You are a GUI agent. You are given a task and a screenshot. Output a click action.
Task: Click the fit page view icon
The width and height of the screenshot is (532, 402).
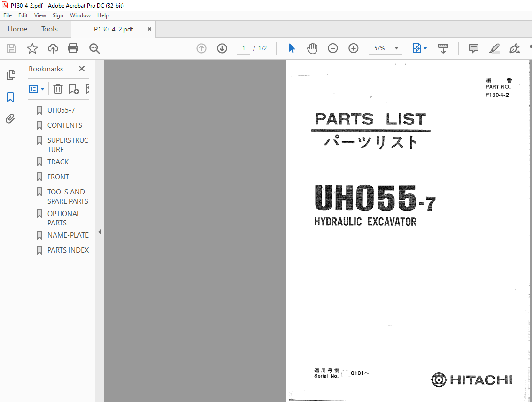tap(416, 48)
